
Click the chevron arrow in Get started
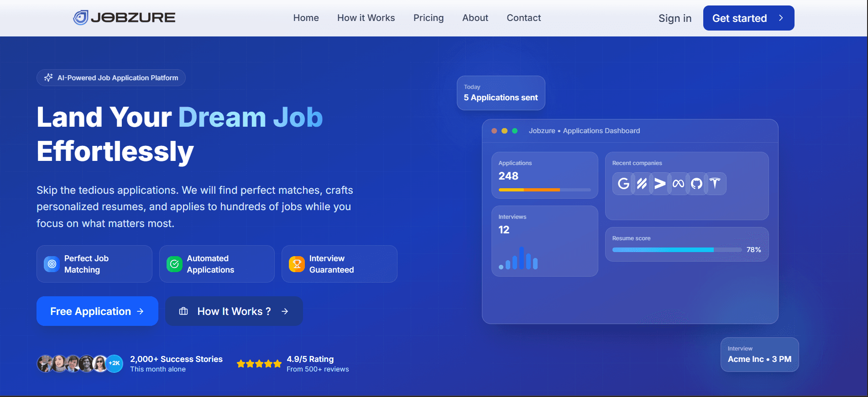(x=781, y=18)
